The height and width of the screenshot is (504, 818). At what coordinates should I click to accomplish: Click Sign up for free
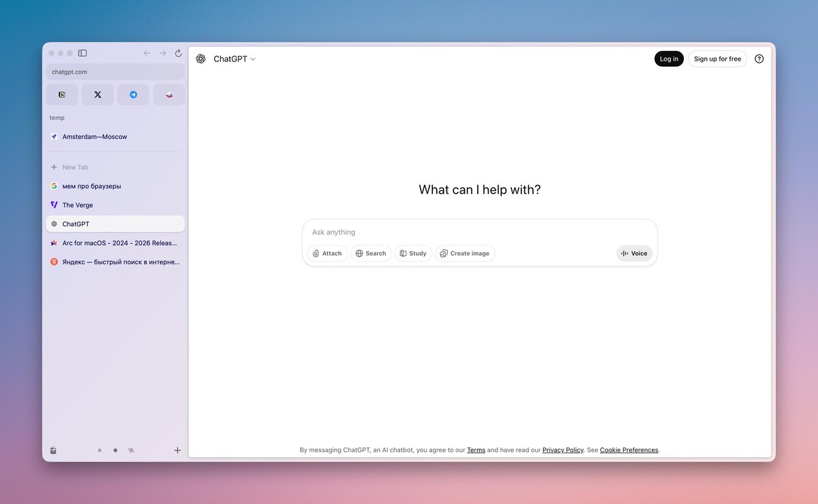tap(717, 59)
